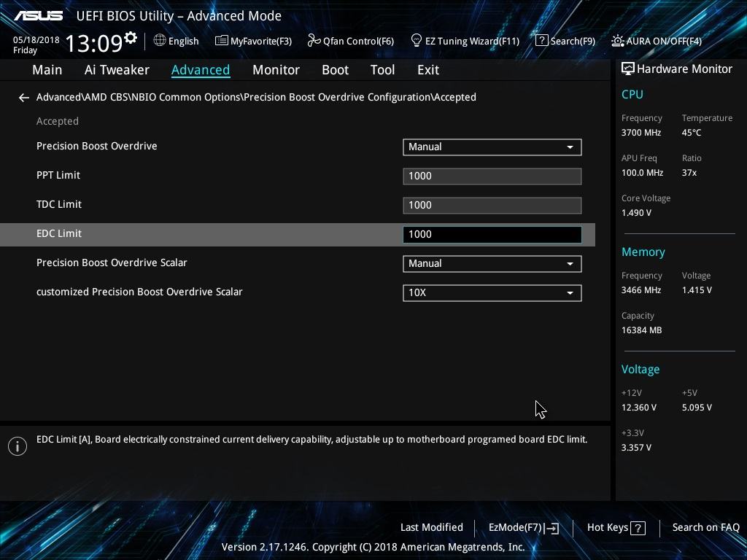
Task: Open settings gear next to the clock
Action: tap(131, 38)
